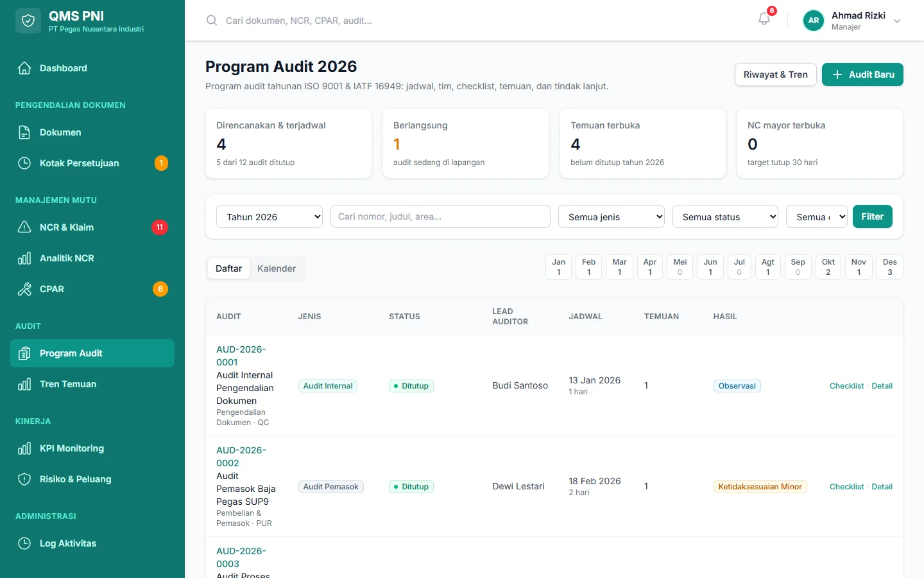Screen dimensions: 924x578
Task: Click the Berlangsung summary card
Action: 466,143
